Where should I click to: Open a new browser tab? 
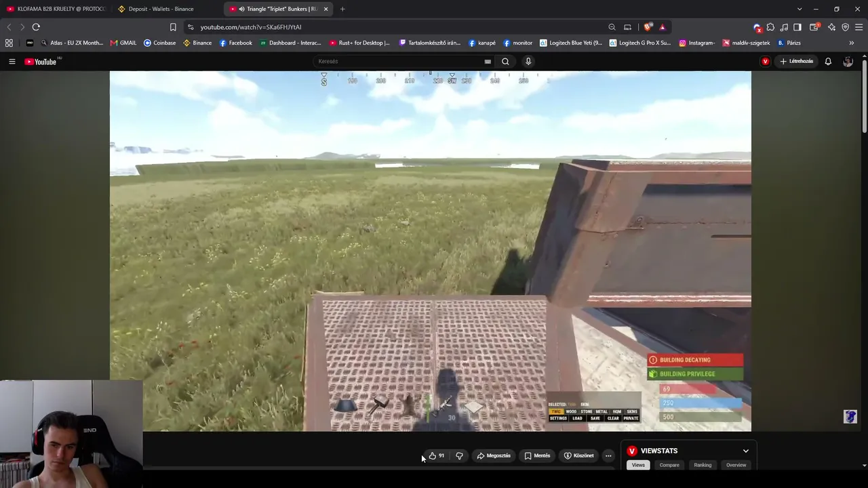pyautogui.click(x=342, y=9)
